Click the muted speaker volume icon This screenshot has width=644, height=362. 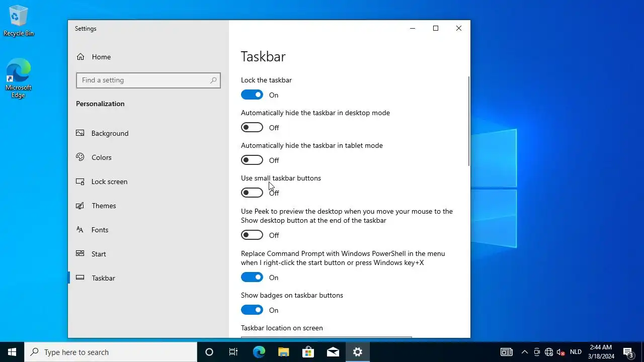(561, 352)
